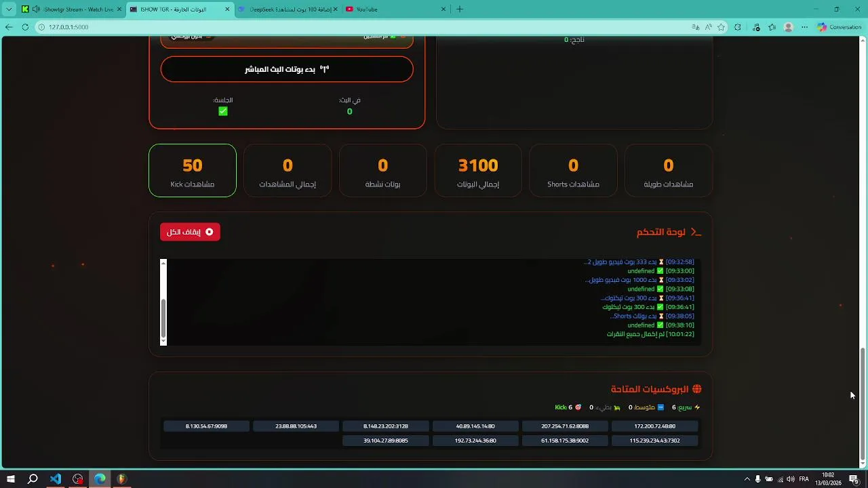Screen dimensions: 868x488
Task: Click the browser Back arrow
Action: tap(9, 27)
